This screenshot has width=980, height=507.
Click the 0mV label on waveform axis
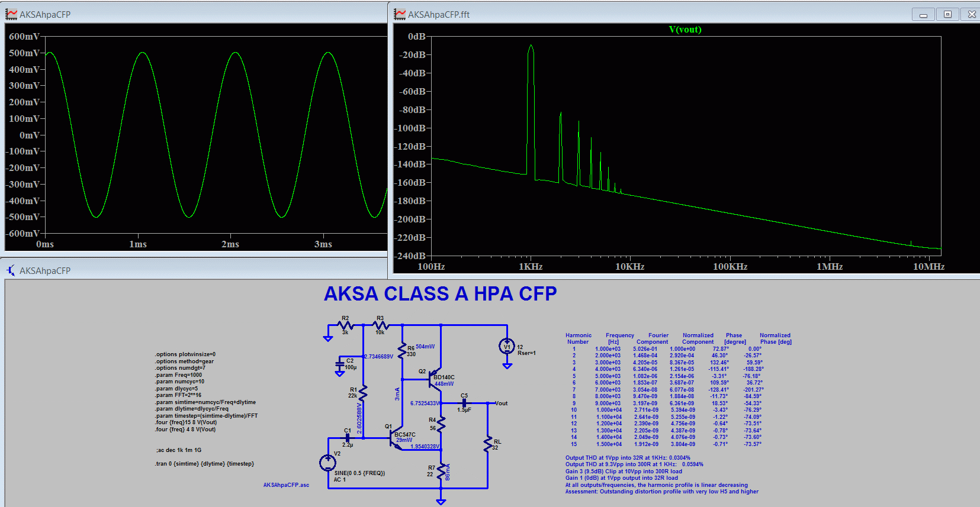(30, 135)
